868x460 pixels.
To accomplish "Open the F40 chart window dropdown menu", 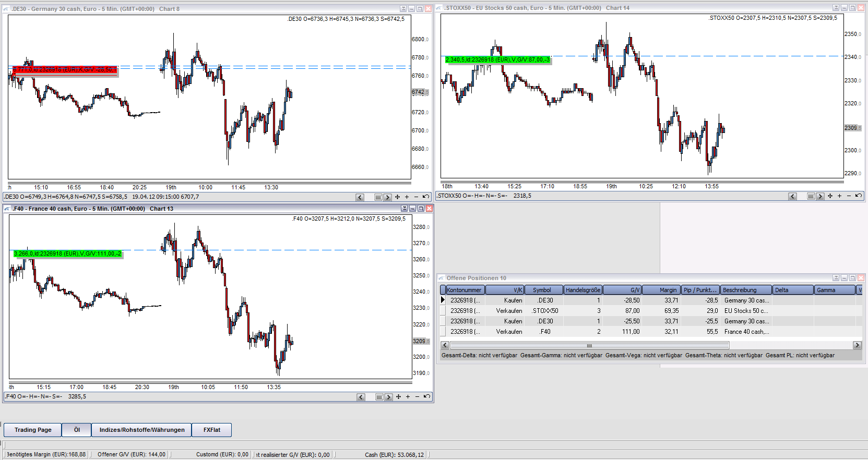I will pyautogui.click(x=404, y=209).
